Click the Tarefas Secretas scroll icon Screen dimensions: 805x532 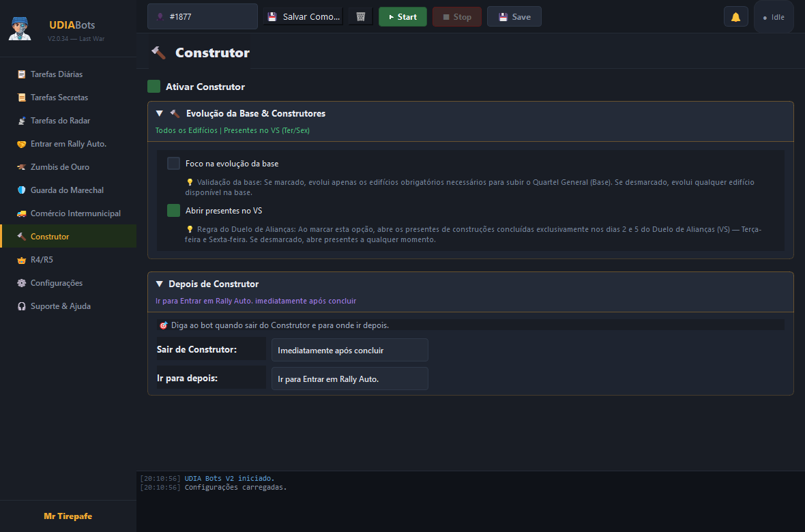point(22,98)
